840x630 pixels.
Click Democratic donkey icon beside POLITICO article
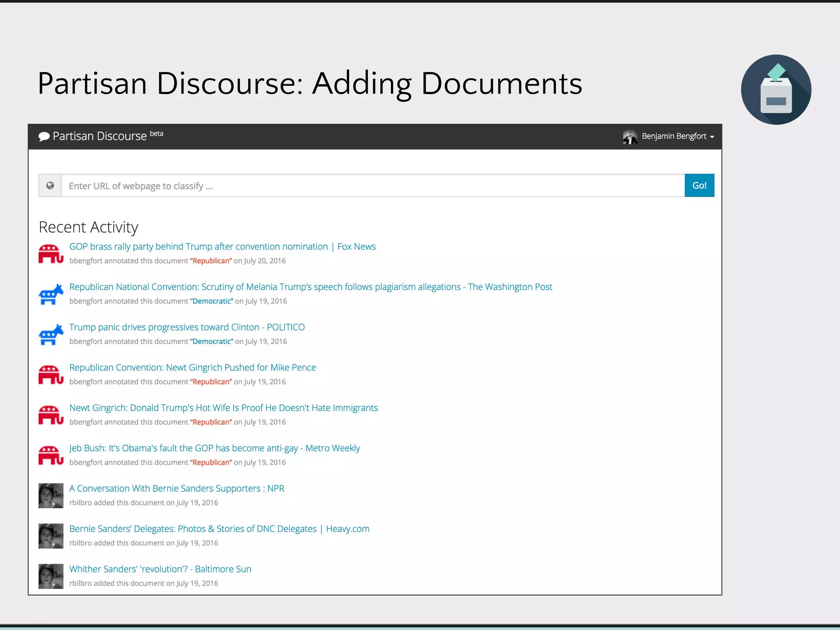coord(51,334)
